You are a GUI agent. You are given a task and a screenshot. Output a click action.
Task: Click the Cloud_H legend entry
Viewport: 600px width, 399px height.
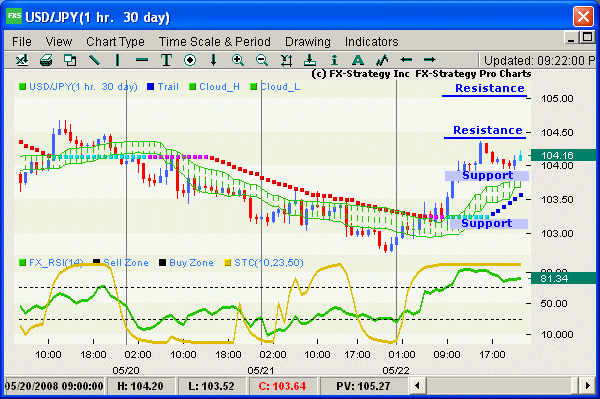pos(215,87)
